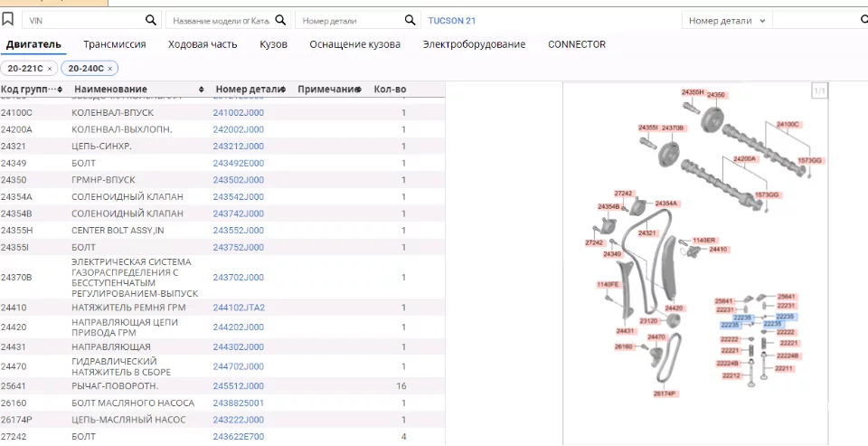Remove the 20-240C filter chip

coord(110,69)
